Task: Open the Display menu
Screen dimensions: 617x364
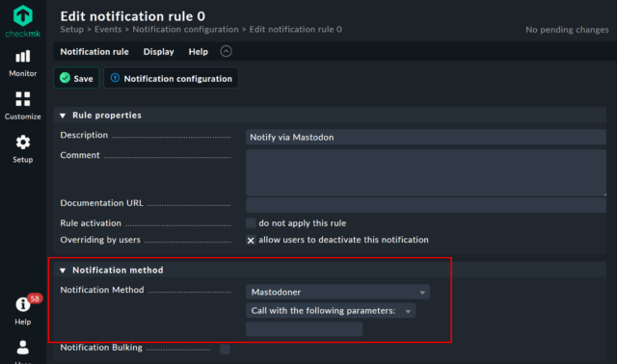Action: (158, 51)
